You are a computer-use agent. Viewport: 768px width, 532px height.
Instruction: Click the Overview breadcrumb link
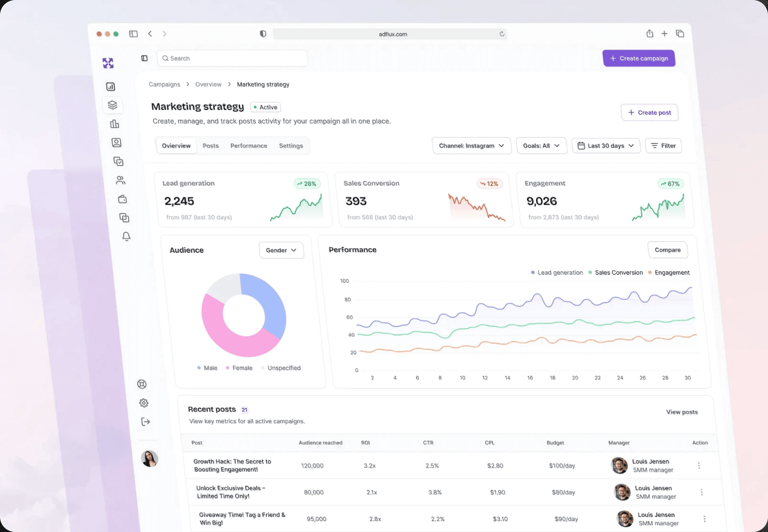pos(208,84)
